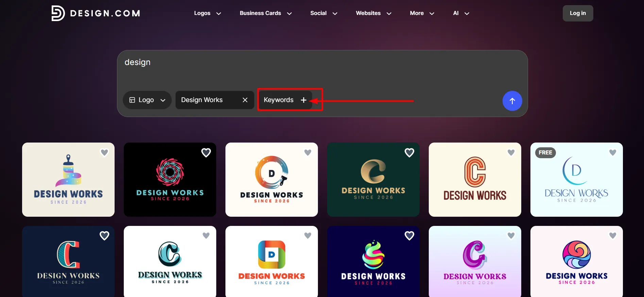Favorite the purple C on lavender logo

511,235
